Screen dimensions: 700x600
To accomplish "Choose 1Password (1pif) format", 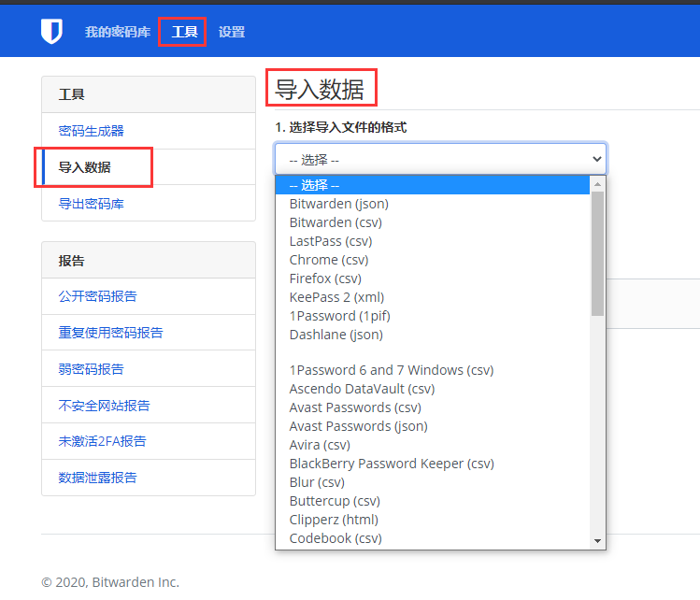I will tap(432, 316).
